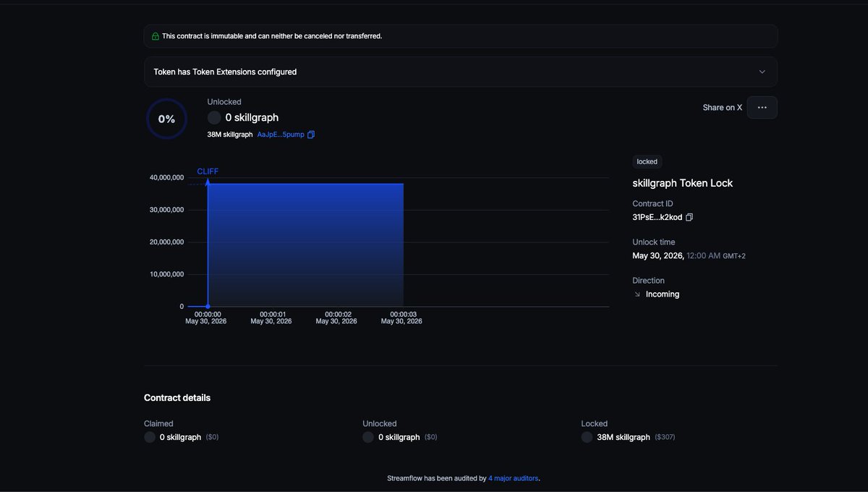Click the blue locked area in the chart
The image size is (868, 492).
click(306, 245)
